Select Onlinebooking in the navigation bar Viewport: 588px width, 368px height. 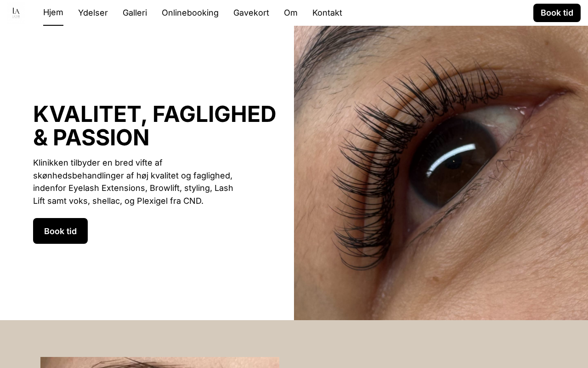[x=190, y=13]
